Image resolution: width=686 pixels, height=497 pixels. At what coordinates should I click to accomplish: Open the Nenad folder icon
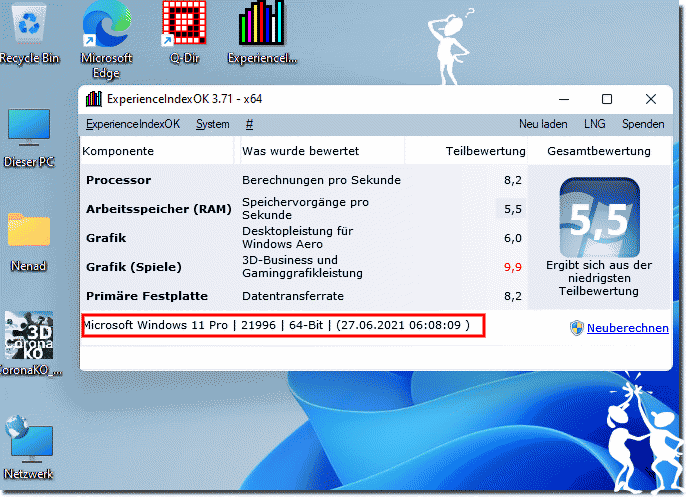pos(29,242)
